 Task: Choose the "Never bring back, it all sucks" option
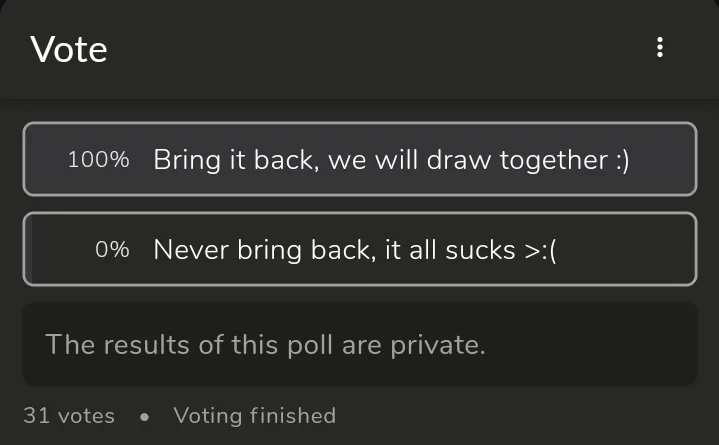coord(354,250)
